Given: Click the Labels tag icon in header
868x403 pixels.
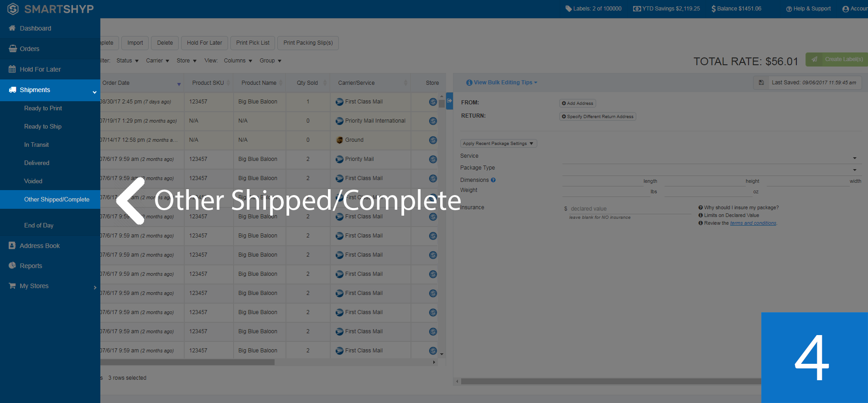Looking at the screenshot, I should coord(568,9).
